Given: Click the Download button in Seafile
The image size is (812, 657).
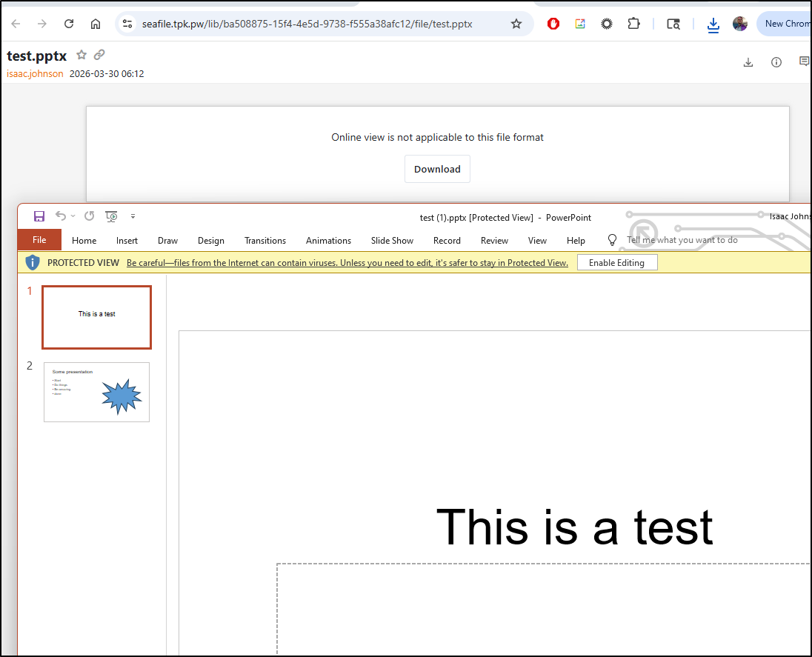Looking at the screenshot, I should (437, 169).
